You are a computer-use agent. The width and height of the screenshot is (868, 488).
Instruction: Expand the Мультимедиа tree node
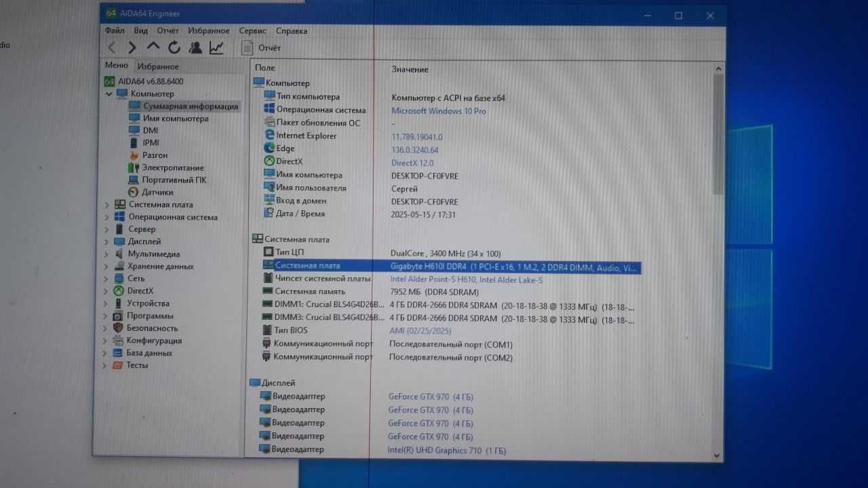tap(107, 254)
